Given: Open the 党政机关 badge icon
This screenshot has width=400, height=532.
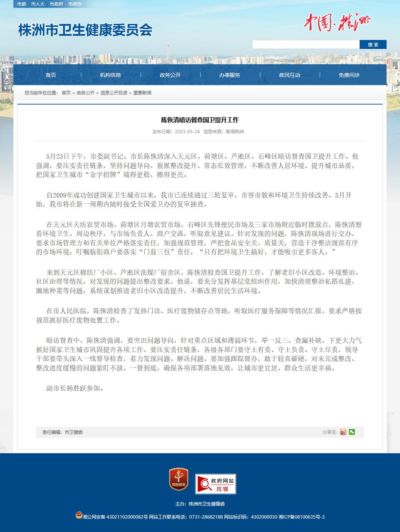Looking at the screenshot, I should click(179, 480).
